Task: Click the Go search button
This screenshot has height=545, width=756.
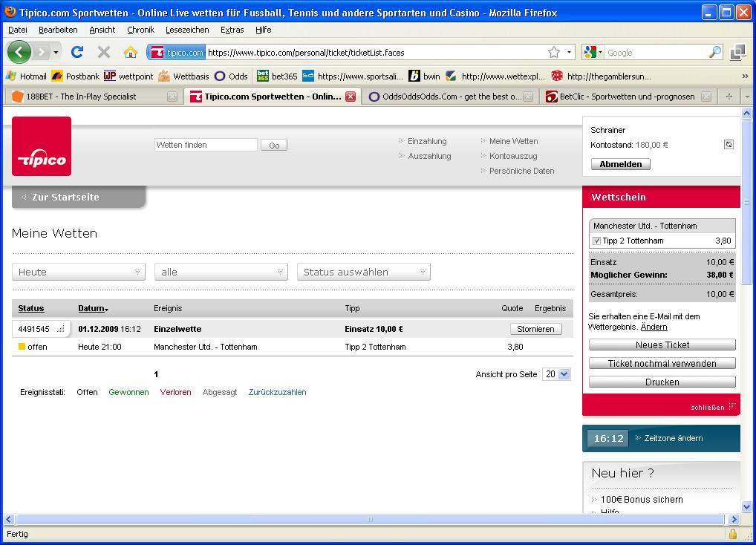Action: pyautogui.click(x=274, y=145)
